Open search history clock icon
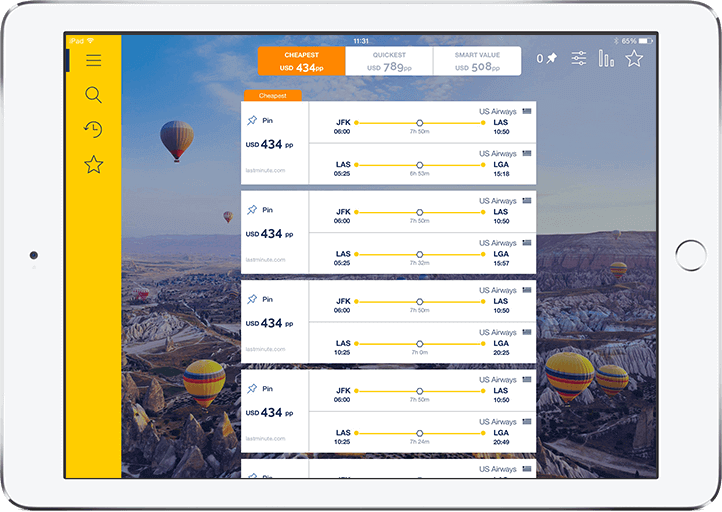The image size is (722, 512). coord(93,129)
